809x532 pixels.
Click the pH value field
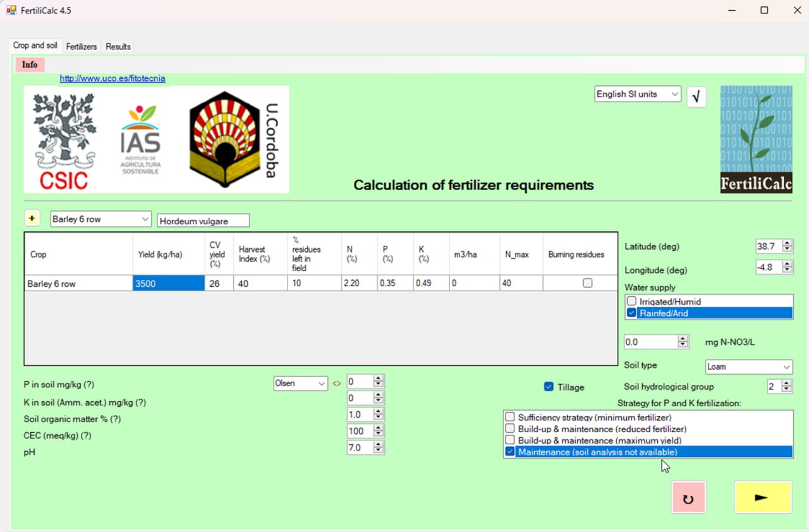(360, 447)
